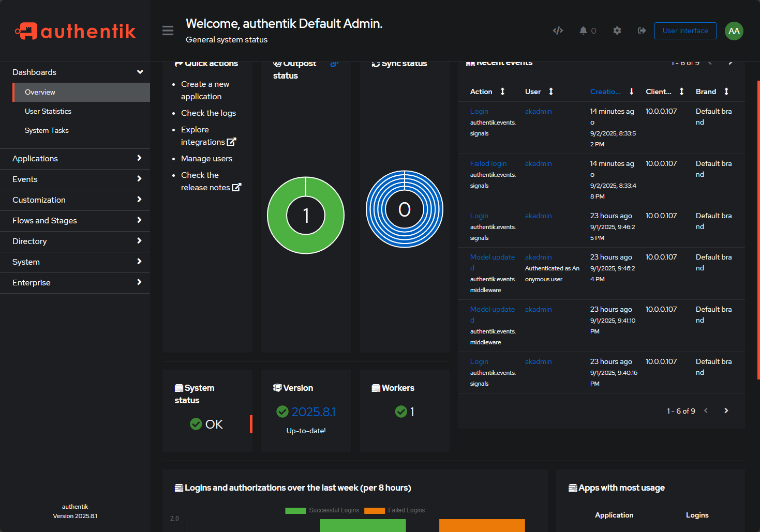Image resolution: width=760 pixels, height=532 pixels.
Task: Open User Statistics in the sidebar
Action: (48, 111)
